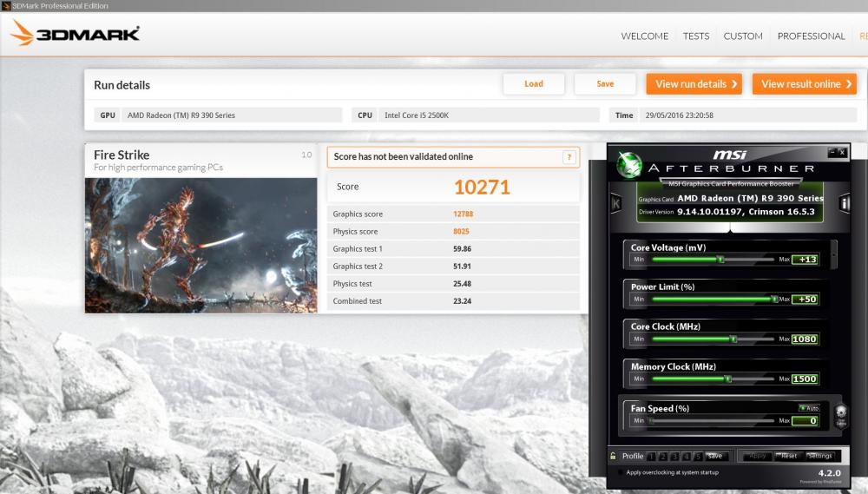Click the Core Voltage +13 value field
The height and width of the screenshot is (494, 868).
805,260
